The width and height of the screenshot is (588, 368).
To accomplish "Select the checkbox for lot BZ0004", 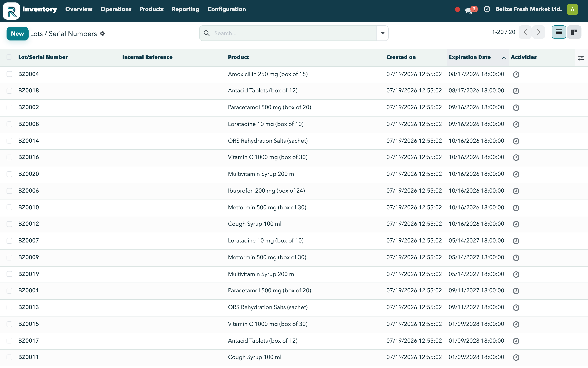I will pyautogui.click(x=9, y=74).
